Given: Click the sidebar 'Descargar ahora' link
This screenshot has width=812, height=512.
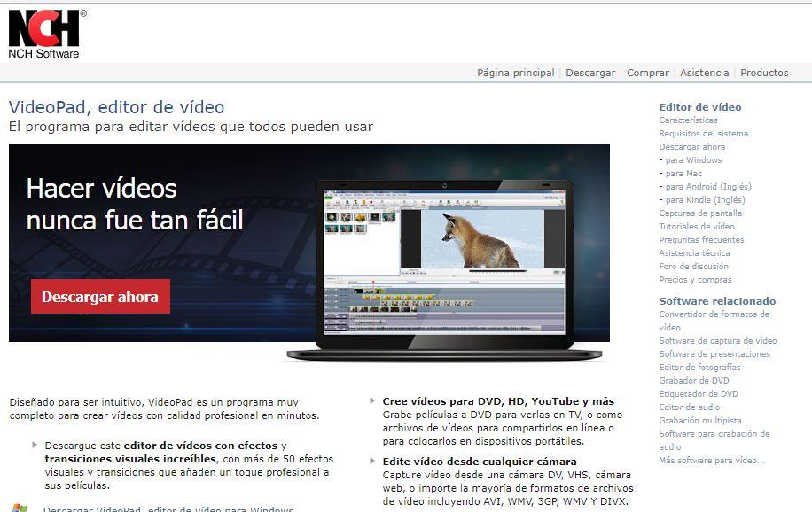Looking at the screenshot, I should coord(691,146).
